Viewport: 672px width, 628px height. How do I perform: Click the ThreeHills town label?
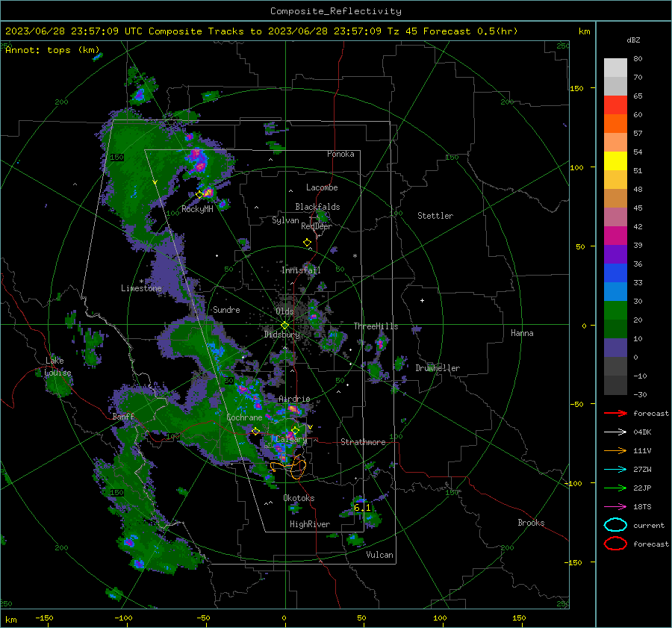point(376,326)
